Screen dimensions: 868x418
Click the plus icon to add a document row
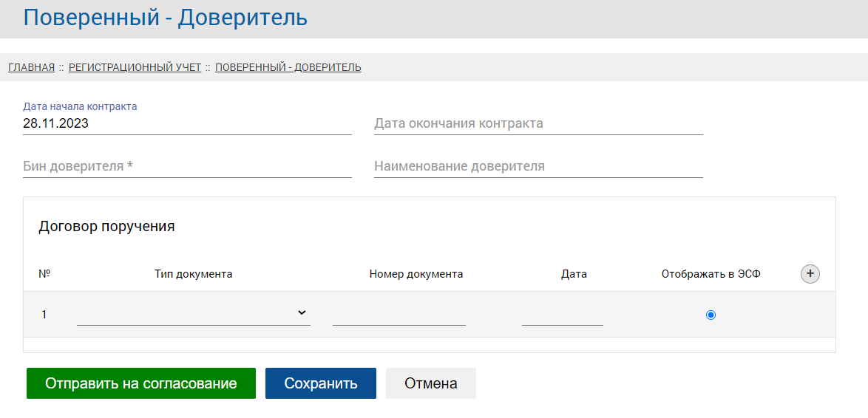click(810, 274)
